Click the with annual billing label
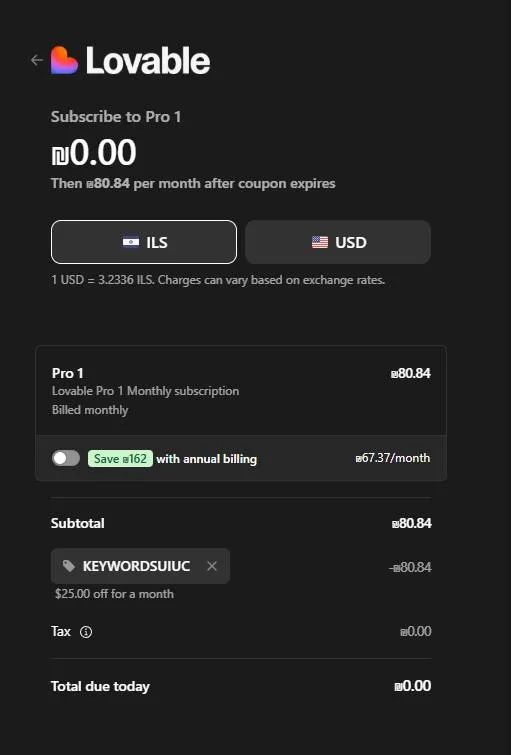Image resolution: width=512 pixels, height=755 pixels. click(207, 459)
